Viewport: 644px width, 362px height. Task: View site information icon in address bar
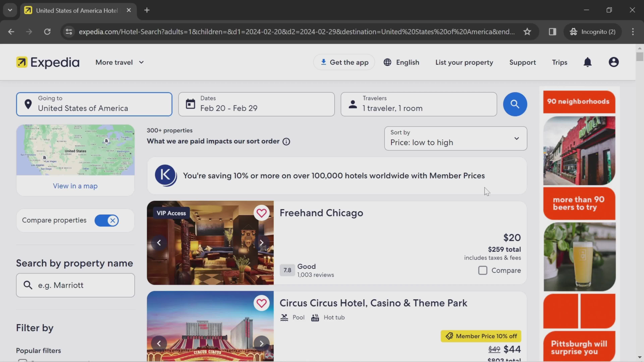69,32
